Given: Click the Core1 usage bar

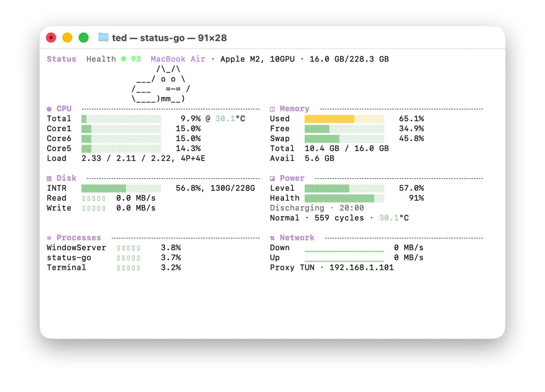Looking at the screenshot, I should coord(121,129).
